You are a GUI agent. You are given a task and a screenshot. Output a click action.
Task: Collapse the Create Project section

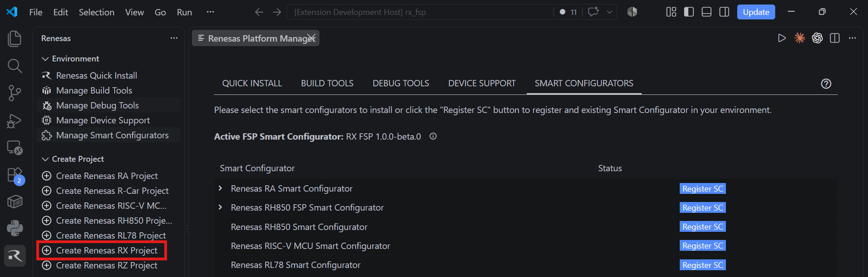click(45, 159)
